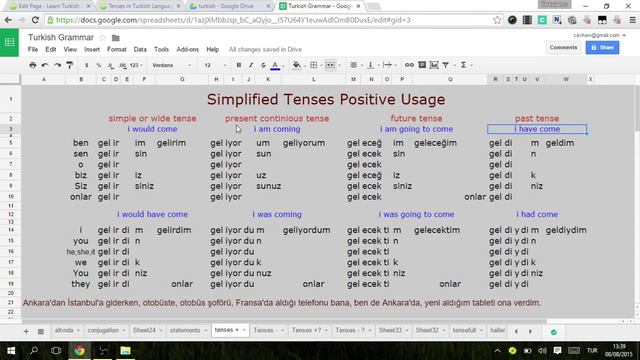This screenshot has width=640, height=360.
Task: Click the merge cells icon
Action: click(330, 65)
